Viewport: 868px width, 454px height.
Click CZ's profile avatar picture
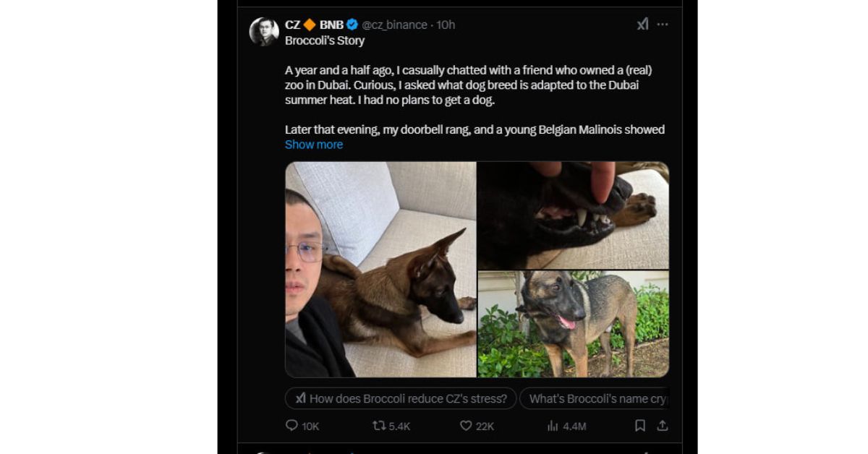coord(264,32)
